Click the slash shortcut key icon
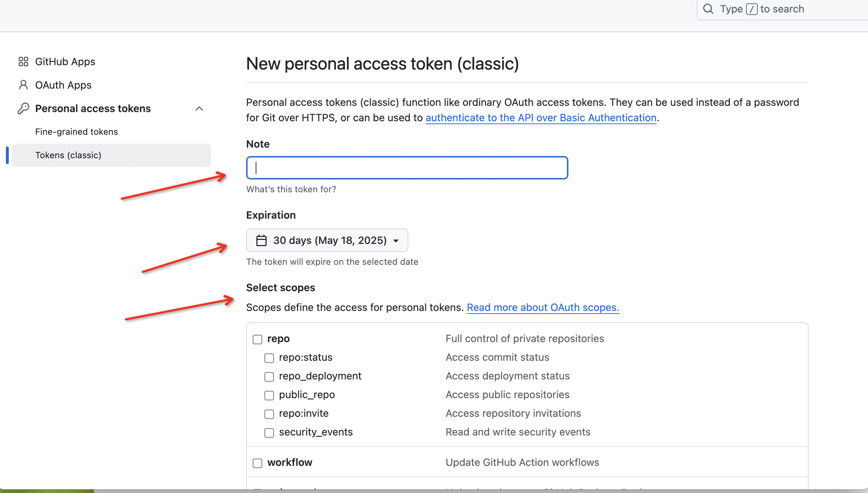This screenshot has width=868, height=493. point(752,9)
